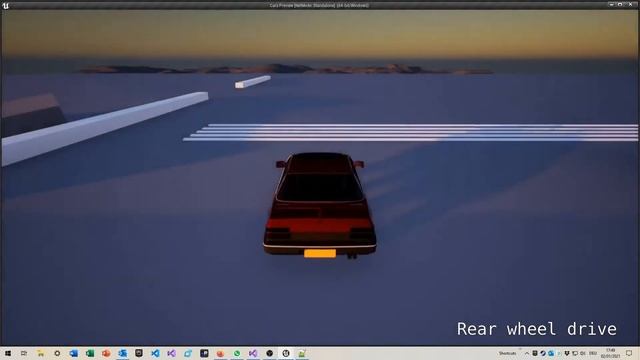Click the active Unreal Engine taskbar icon
Viewport: 640px width, 360px height.
[x=286, y=353]
